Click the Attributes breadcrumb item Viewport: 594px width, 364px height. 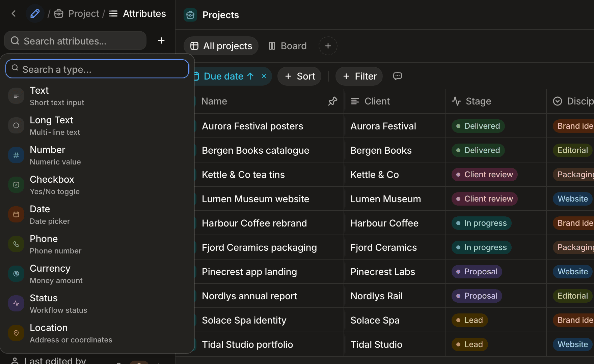click(x=138, y=13)
